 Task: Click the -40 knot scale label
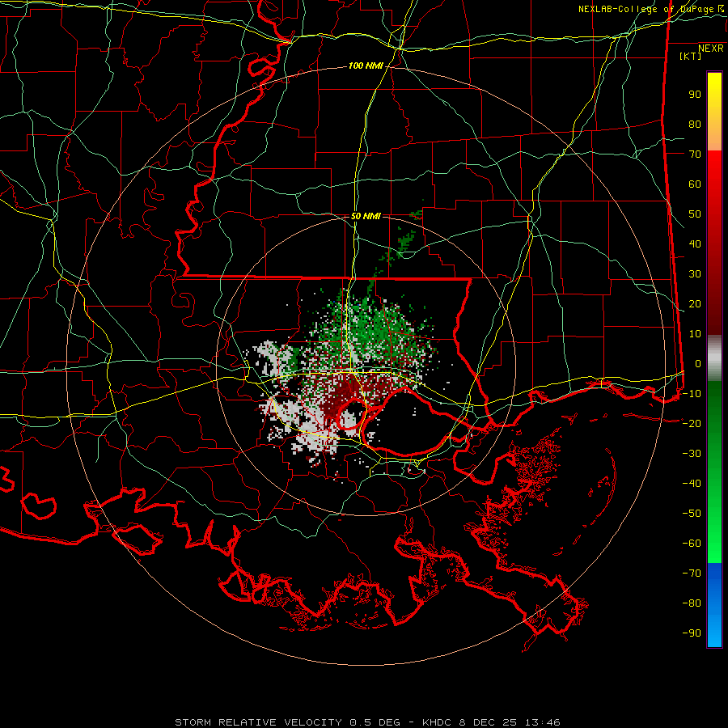pyautogui.click(x=692, y=484)
